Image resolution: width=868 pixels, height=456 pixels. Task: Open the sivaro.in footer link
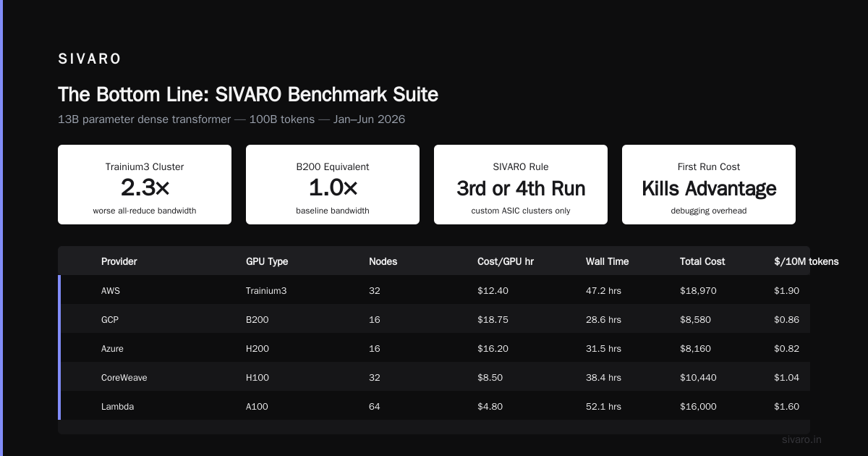[801, 439]
